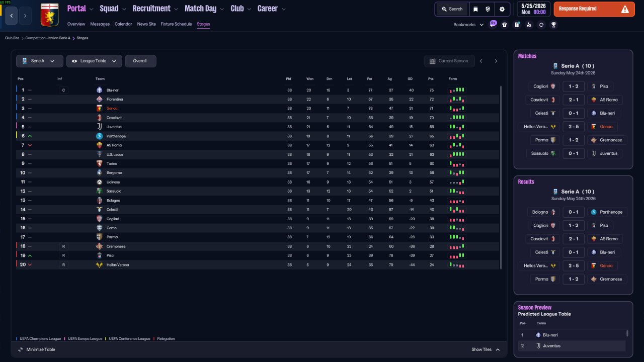Click the Parthenope crest in league table

(99, 136)
